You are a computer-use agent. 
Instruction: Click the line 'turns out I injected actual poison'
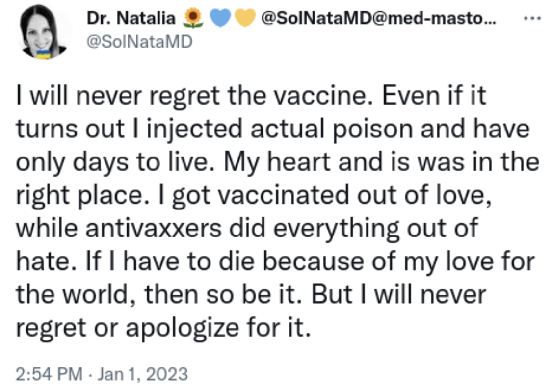[273, 130]
